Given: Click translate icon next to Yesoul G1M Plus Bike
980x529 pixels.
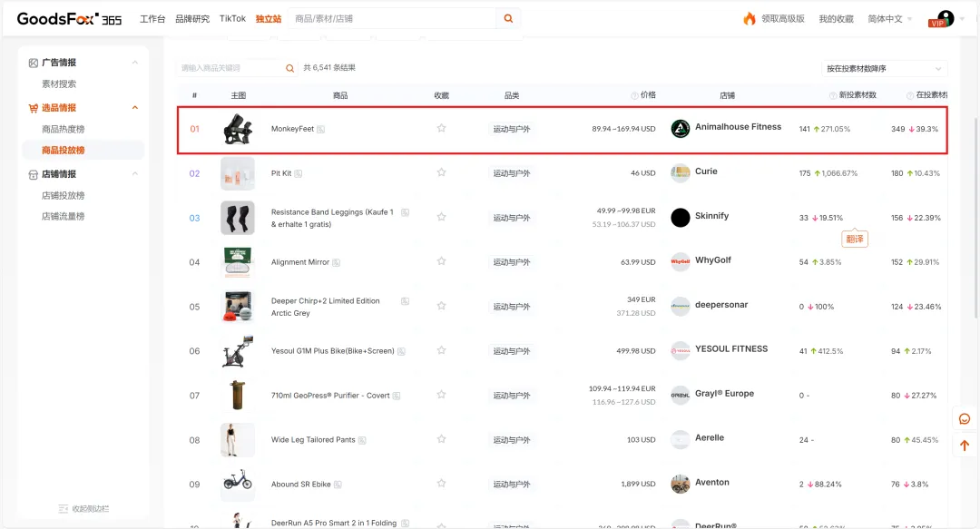Looking at the screenshot, I should point(401,351).
